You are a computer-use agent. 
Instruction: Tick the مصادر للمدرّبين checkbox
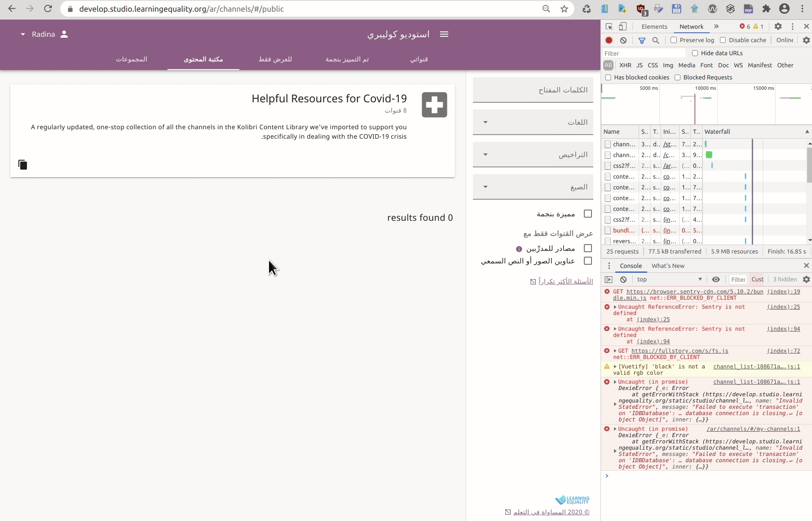pyautogui.click(x=588, y=248)
